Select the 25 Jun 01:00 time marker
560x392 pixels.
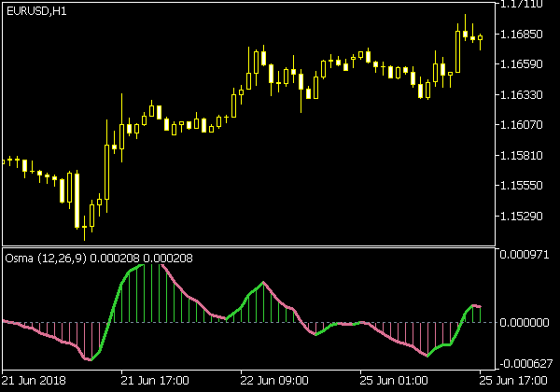394,381
